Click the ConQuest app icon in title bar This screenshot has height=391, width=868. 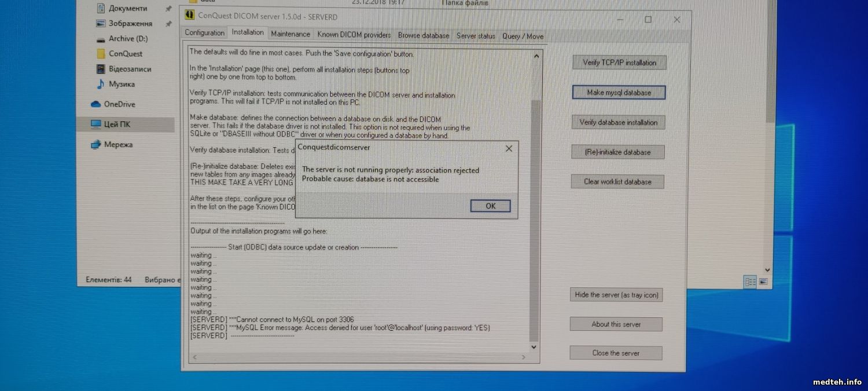pyautogui.click(x=189, y=15)
